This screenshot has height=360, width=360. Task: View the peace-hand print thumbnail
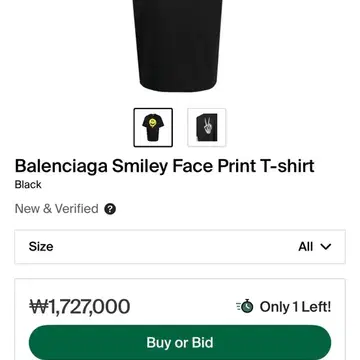tap(207, 127)
